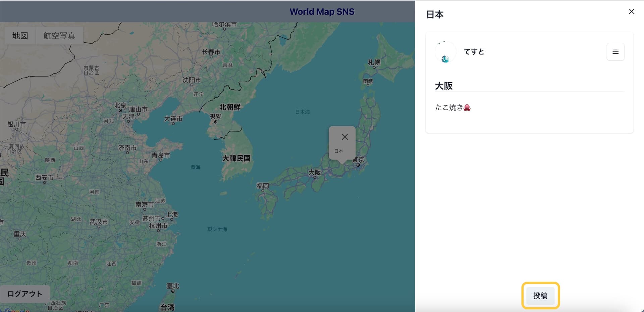This screenshot has width=644, height=312.
Task: Click the てすと user avatar
Action: [x=445, y=52]
